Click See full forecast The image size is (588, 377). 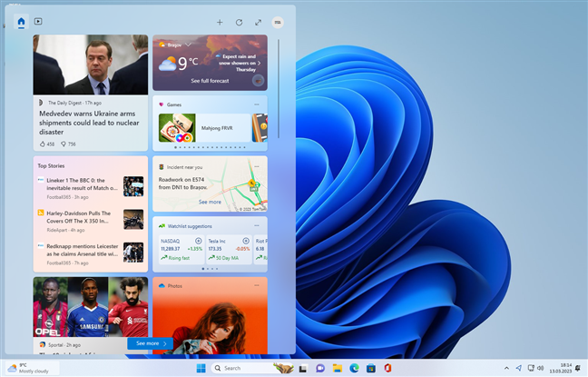(210, 81)
